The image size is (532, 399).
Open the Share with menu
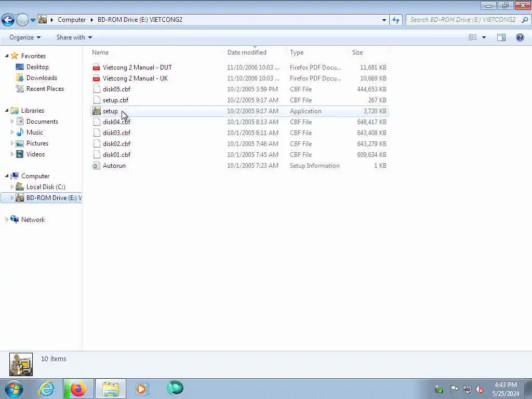[74, 37]
